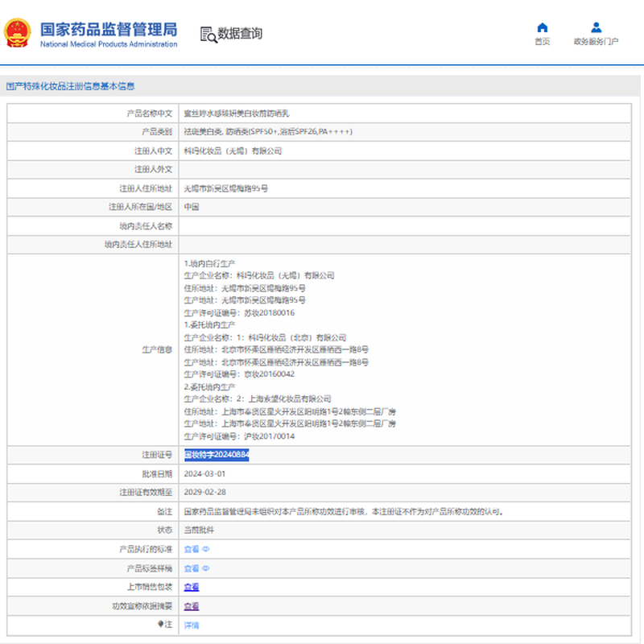Viewport: 644px width, 644px height.
Task: Click the 数据查询 magnifier document icon
Action: click(208, 34)
